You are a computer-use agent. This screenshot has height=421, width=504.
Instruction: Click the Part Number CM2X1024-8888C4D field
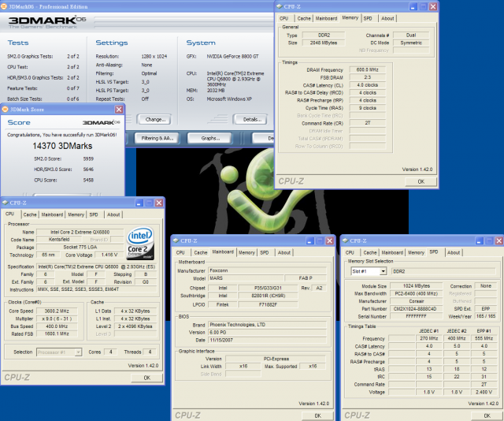(416, 309)
